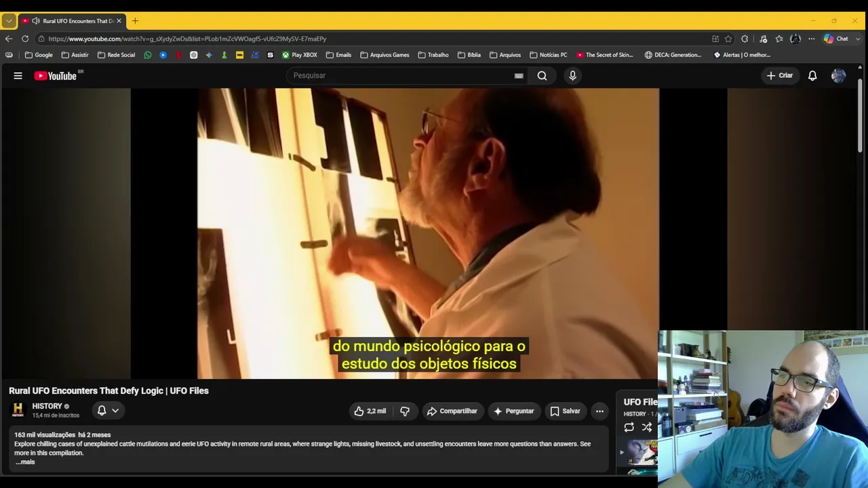Open the Arquivos Games bookmarks folder
868x488 pixels.
tap(384, 55)
